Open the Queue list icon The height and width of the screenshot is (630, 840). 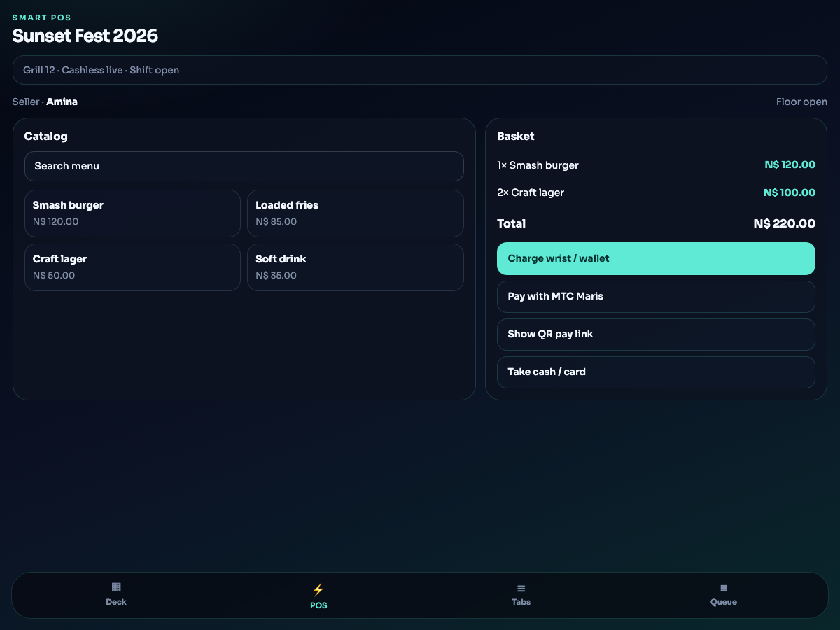tap(724, 589)
